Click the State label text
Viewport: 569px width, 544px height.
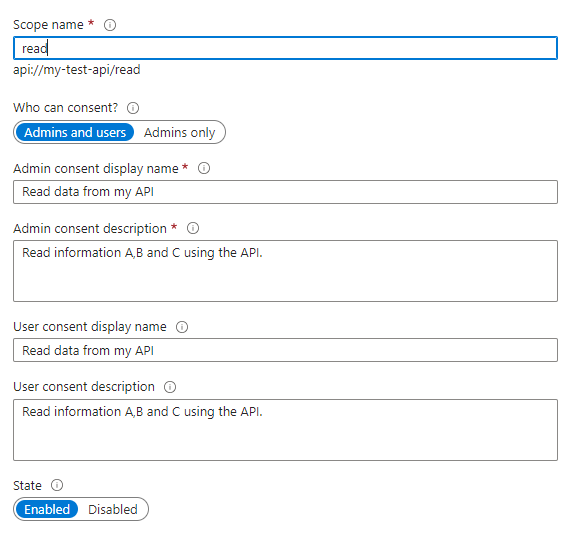28,486
